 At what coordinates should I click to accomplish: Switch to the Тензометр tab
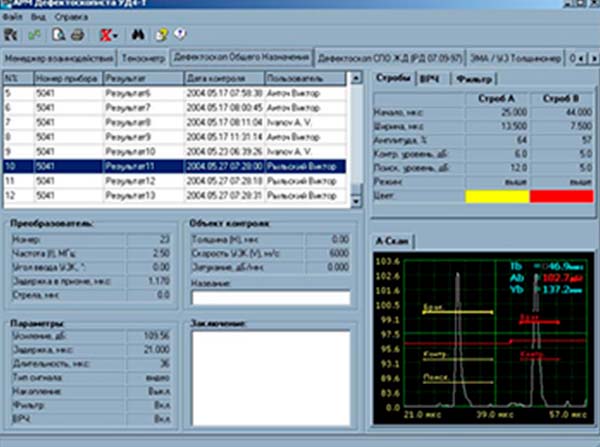click(141, 58)
